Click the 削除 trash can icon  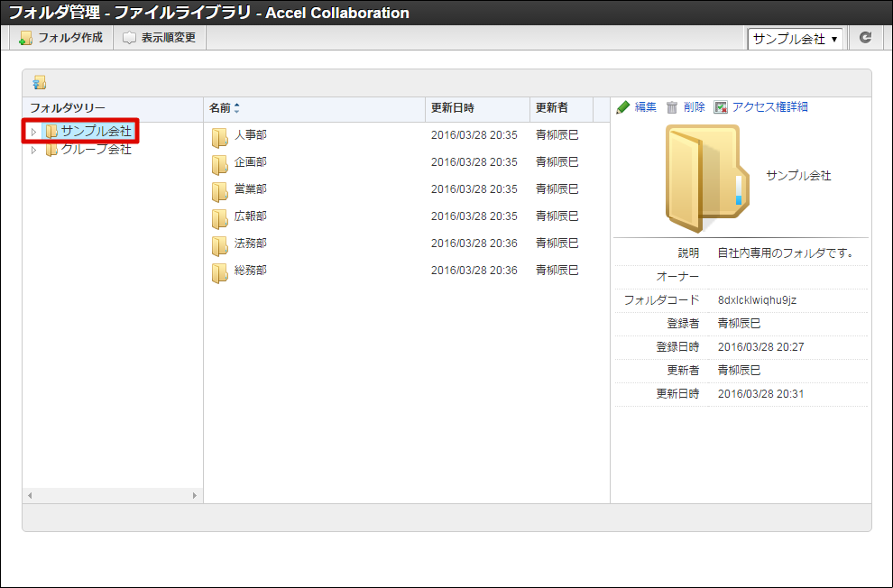click(x=672, y=107)
